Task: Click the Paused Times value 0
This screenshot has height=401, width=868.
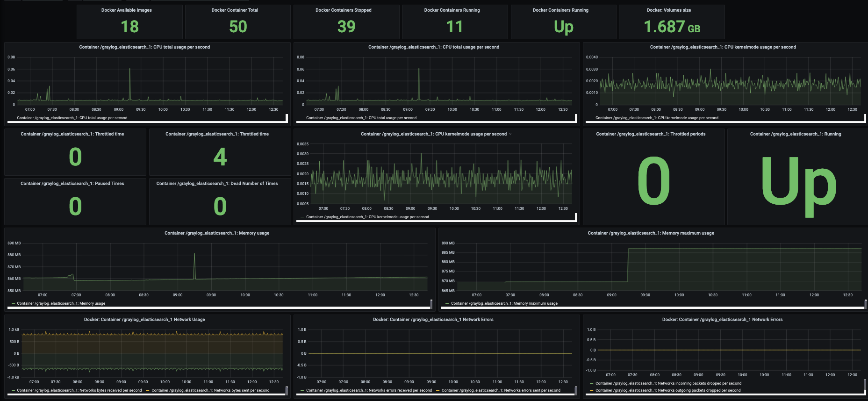Action: (75, 206)
